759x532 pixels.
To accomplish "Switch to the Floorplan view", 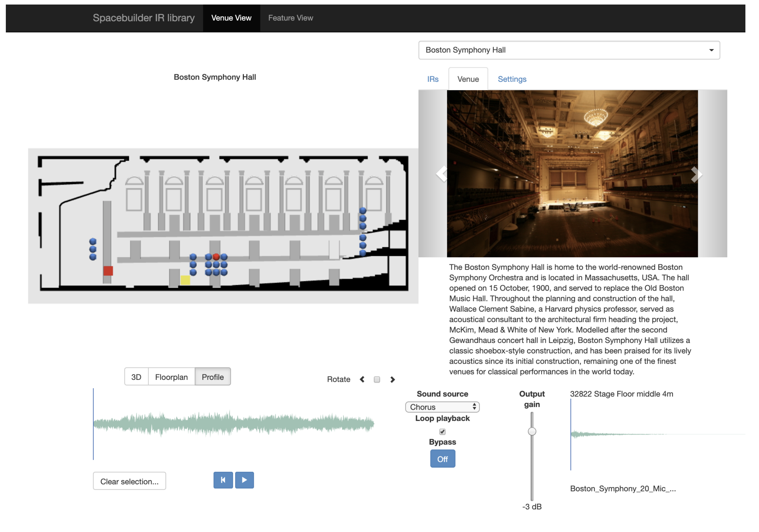I will coord(171,377).
